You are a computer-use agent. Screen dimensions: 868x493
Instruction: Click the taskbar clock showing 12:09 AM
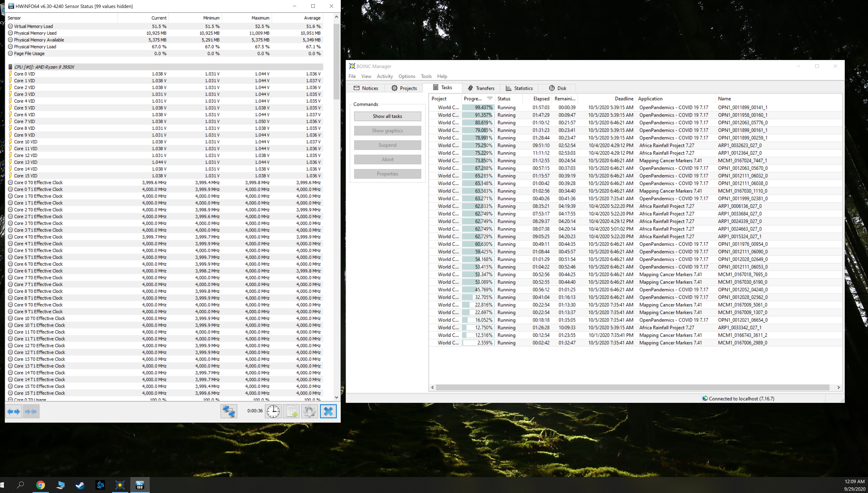[855, 482]
